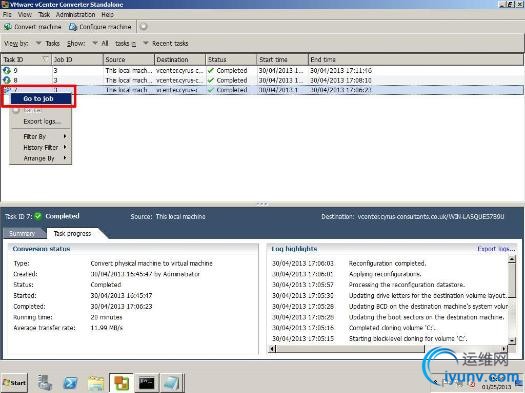Click Convert machine label in toolbar
The image size is (525, 393).
(x=38, y=27)
